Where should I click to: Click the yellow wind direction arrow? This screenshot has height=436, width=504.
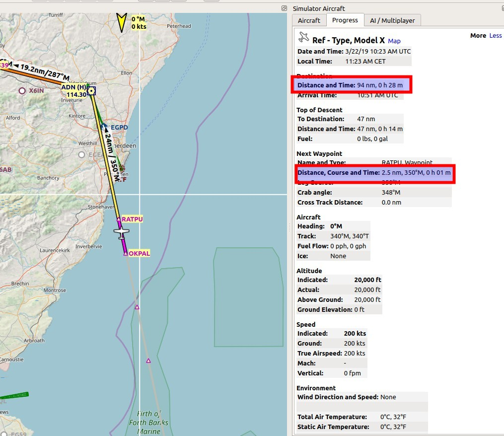[122, 22]
